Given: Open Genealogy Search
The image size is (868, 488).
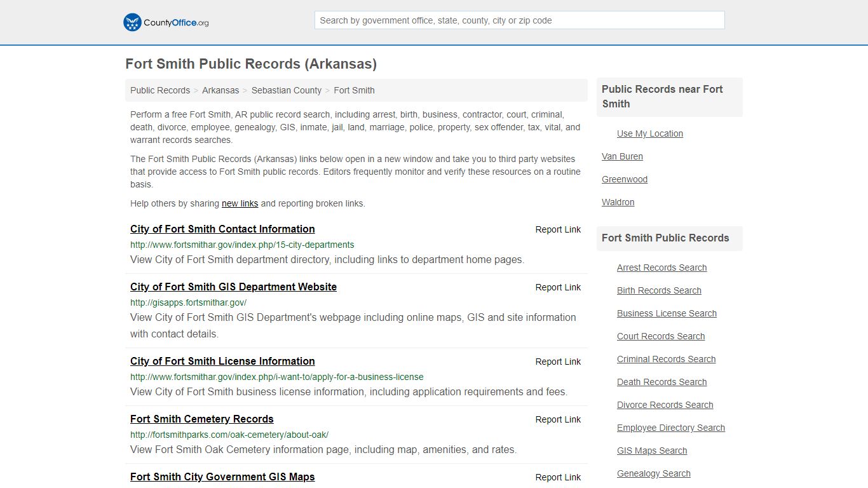Looking at the screenshot, I should pos(654,473).
